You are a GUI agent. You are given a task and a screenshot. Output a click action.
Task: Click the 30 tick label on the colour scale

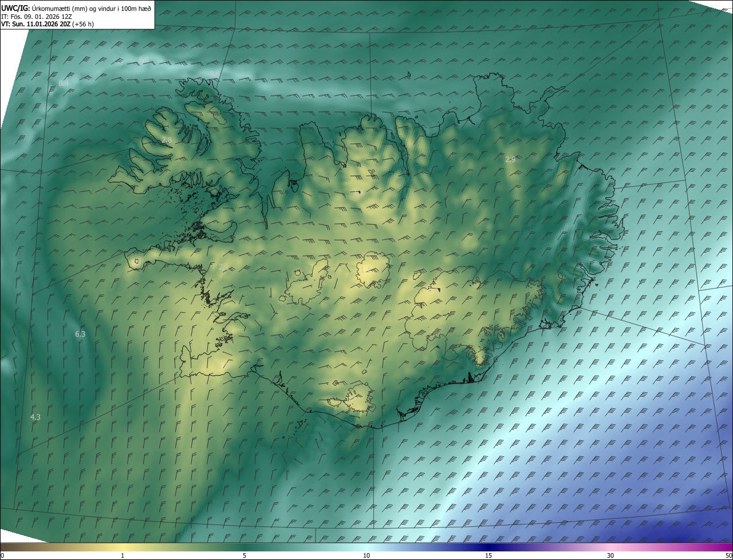[x=610, y=555]
